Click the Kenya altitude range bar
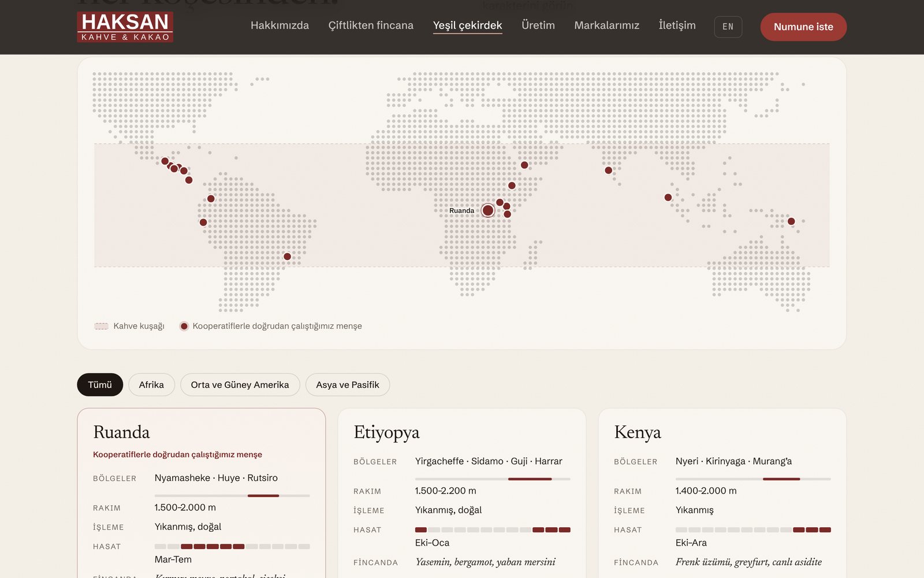Viewport: 924px width, 578px height. coord(753,479)
